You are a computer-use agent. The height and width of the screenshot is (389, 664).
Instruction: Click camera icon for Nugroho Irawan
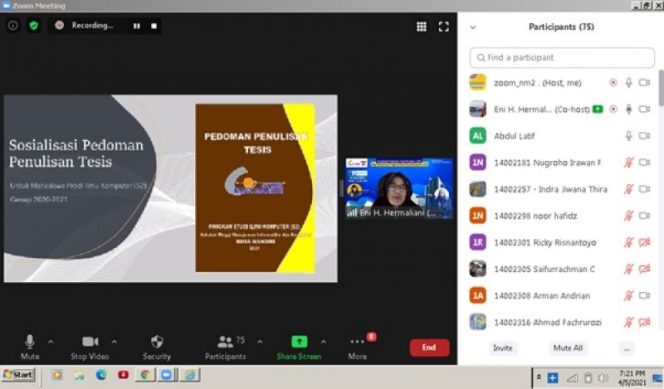pyautogui.click(x=645, y=163)
